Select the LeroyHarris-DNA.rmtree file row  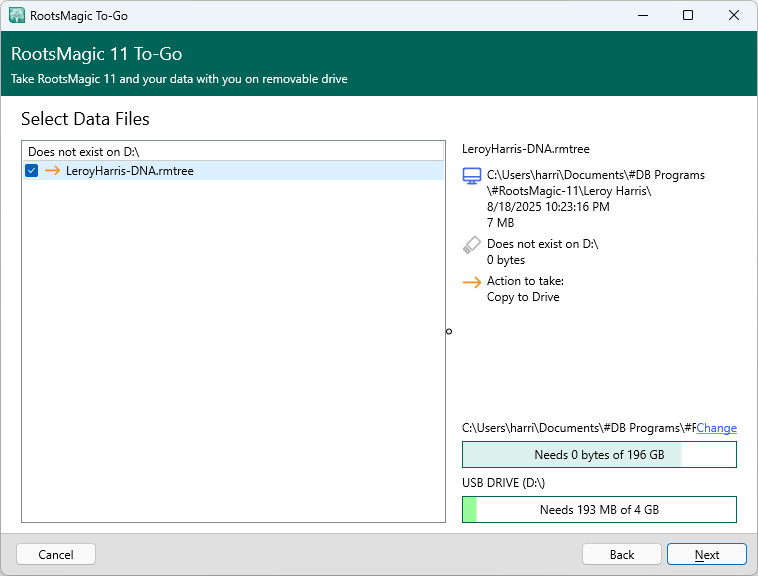pyautogui.click(x=233, y=171)
